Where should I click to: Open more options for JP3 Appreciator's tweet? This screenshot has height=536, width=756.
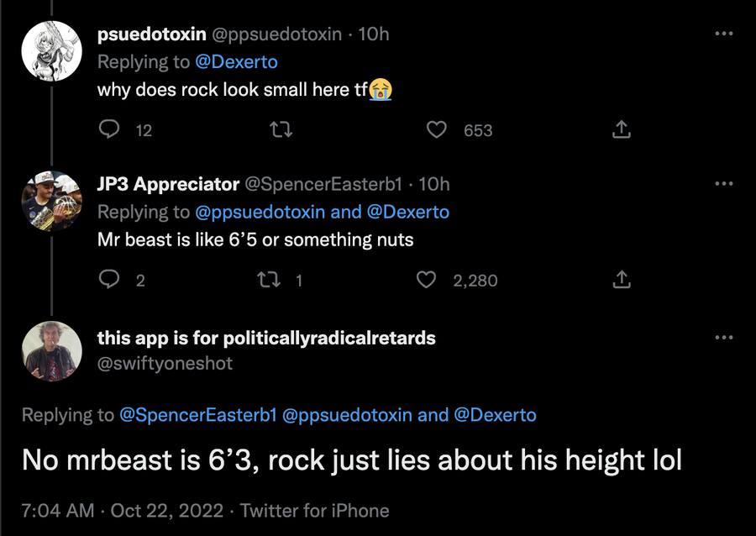pos(722,184)
